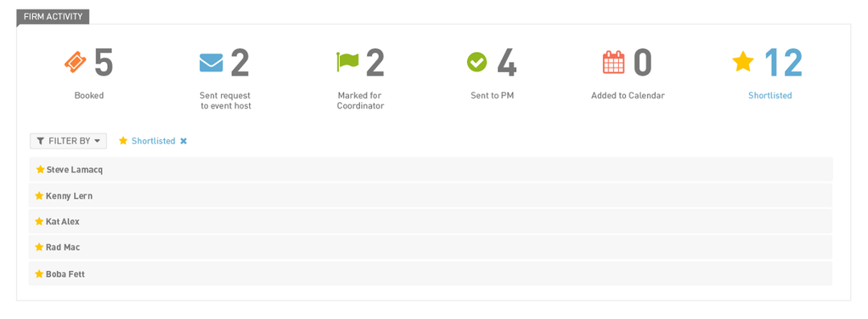Select the FIRM ACTIVITY tab
Image resolution: width=868 pixels, height=319 pixels.
click(x=52, y=17)
